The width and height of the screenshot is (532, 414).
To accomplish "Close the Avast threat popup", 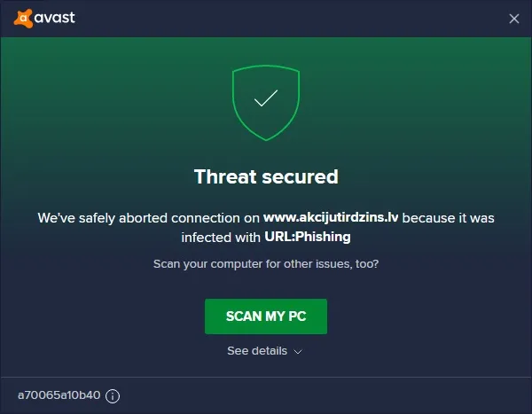I will (514, 19).
